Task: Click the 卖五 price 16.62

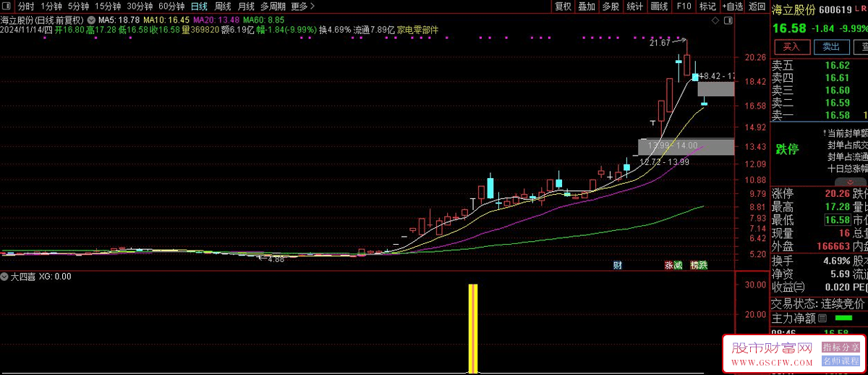Action: tap(837, 65)
